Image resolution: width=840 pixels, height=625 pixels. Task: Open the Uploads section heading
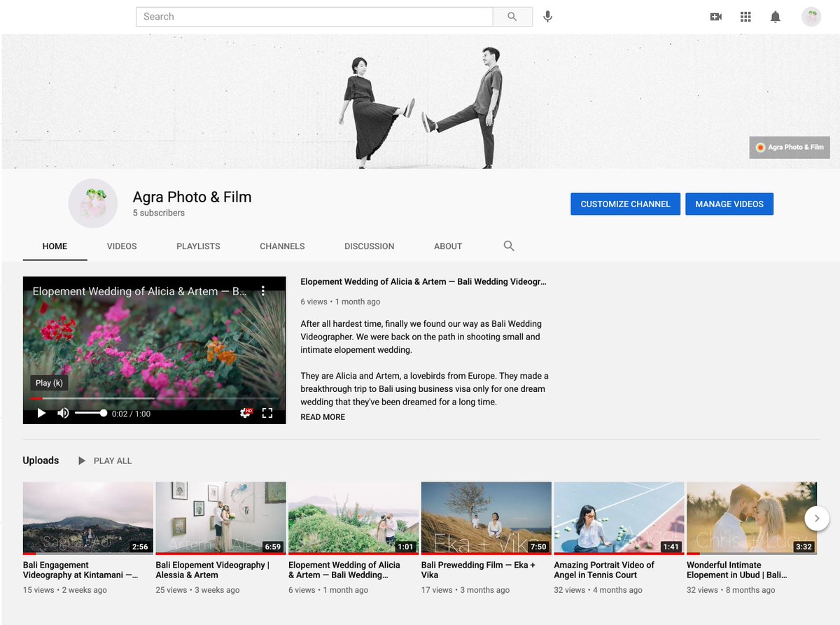coord(41,461)
